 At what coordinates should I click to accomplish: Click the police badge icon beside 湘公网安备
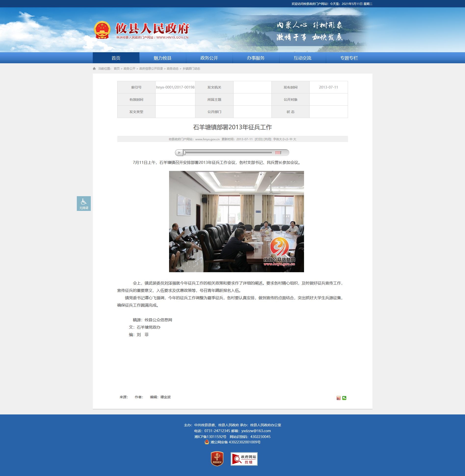207,442
